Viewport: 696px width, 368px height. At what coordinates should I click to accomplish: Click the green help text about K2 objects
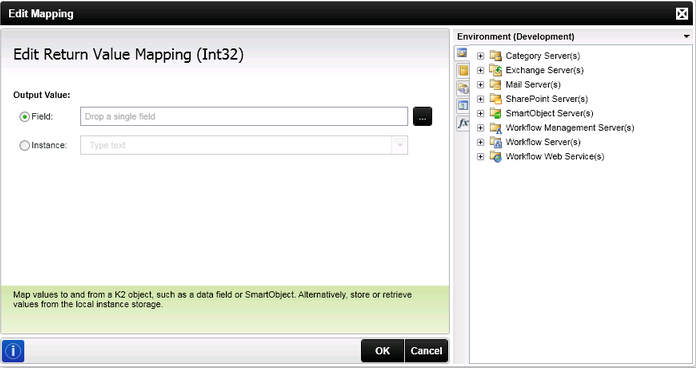point(212,299)
